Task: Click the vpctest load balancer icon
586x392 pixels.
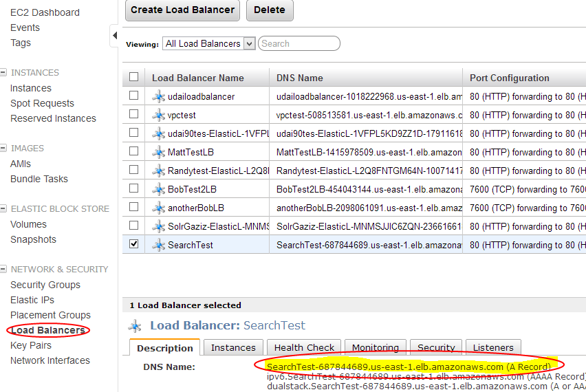Action: [158, 115]
